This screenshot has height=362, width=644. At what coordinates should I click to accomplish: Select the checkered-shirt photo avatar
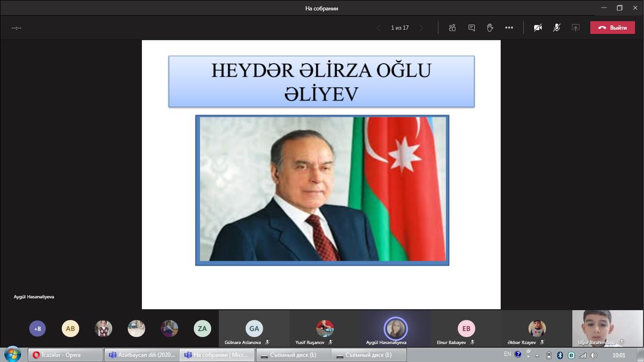pos(103,329)
